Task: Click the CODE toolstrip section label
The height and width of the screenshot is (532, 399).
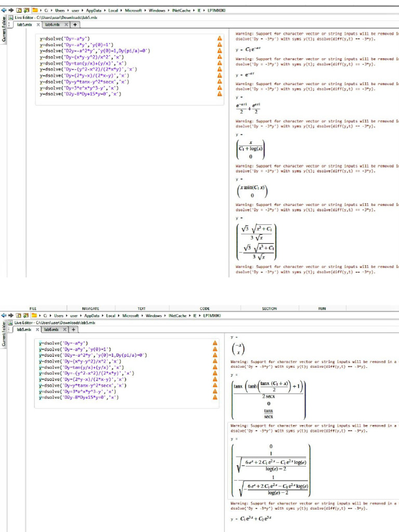Action: 205,309
